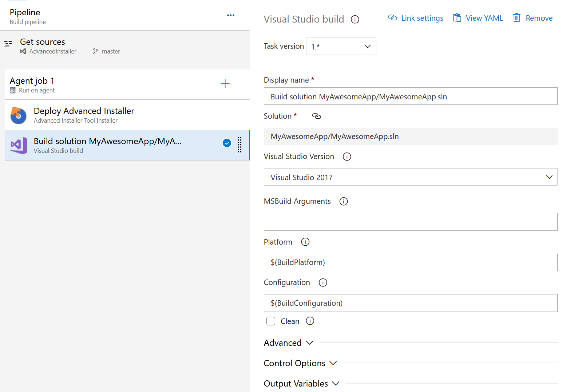
Task: Click the Display name input field
Action: pyautogui.click(x=411, y=96)
